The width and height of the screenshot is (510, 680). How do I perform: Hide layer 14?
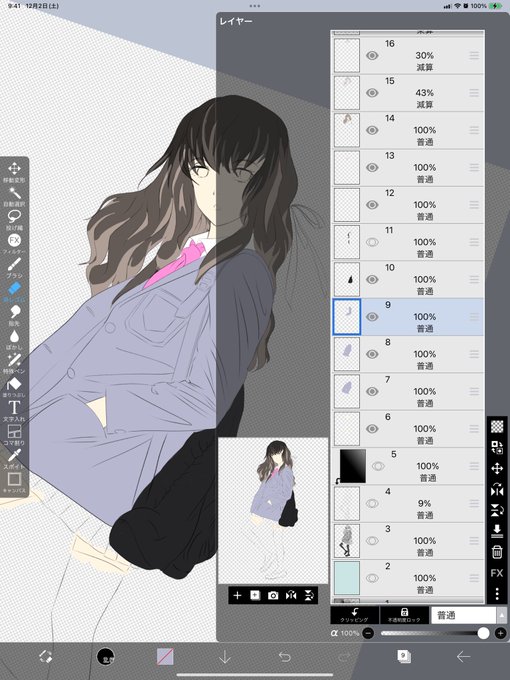pyautogui.click(x=372, y=130)
